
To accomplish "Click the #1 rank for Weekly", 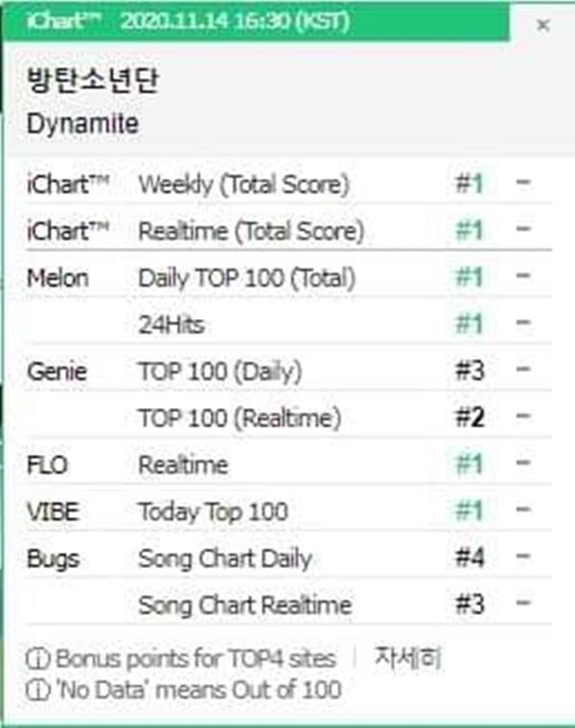I will pos(470,184).
